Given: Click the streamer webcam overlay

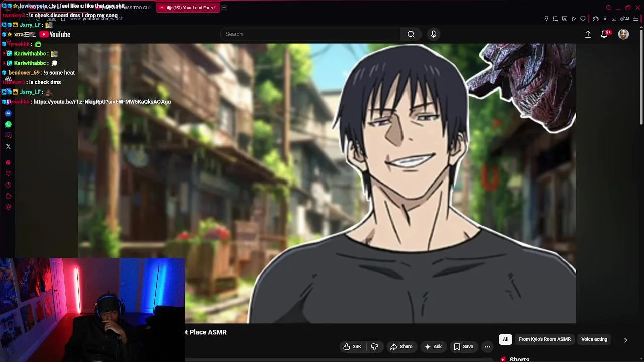Looking at the screenshot, I should tap(93, 310).
